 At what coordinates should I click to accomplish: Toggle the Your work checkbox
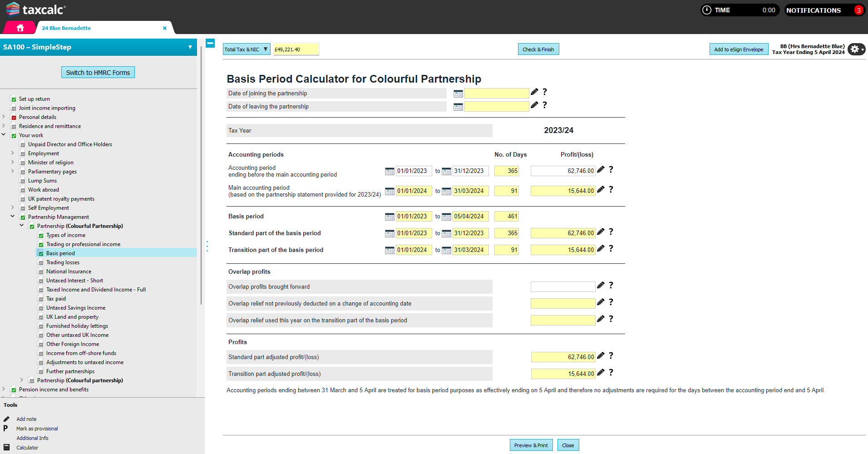coord(14,135)
